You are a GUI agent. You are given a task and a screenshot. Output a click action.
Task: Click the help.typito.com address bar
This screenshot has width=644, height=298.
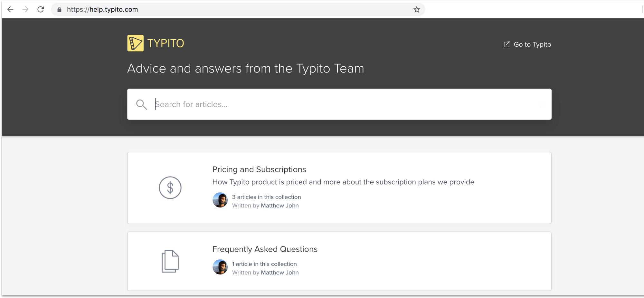click(x=238, y=10)
